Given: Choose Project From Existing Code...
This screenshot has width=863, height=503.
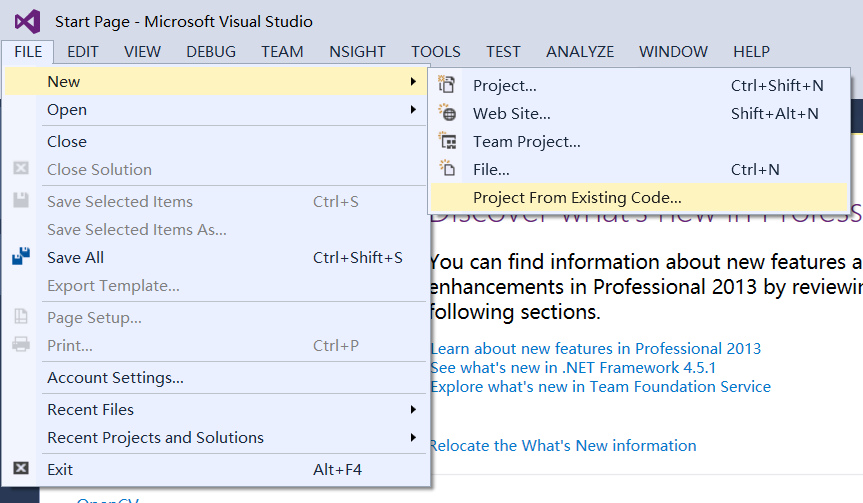Looking at the screenshot, I should pyautogui.click(x=639, y=198).
